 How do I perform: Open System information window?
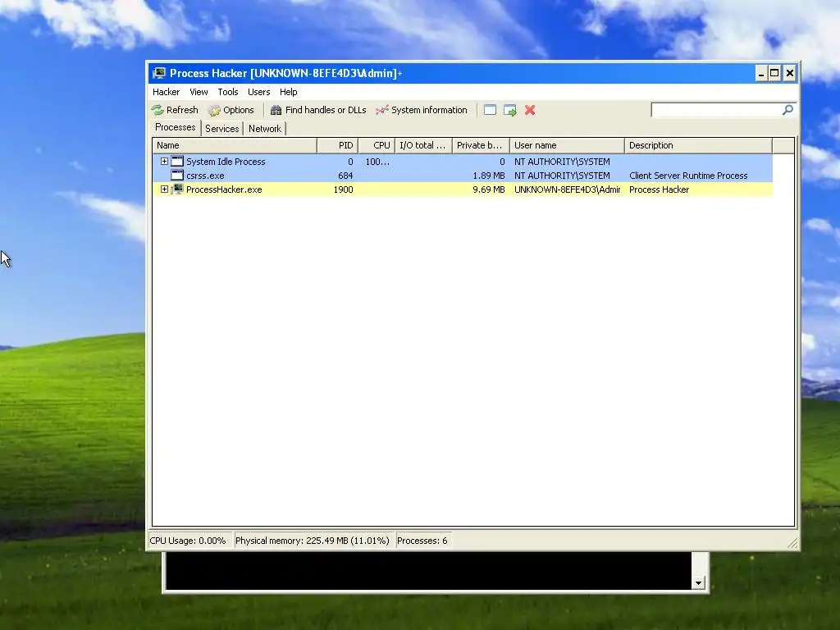coord(421,110)
